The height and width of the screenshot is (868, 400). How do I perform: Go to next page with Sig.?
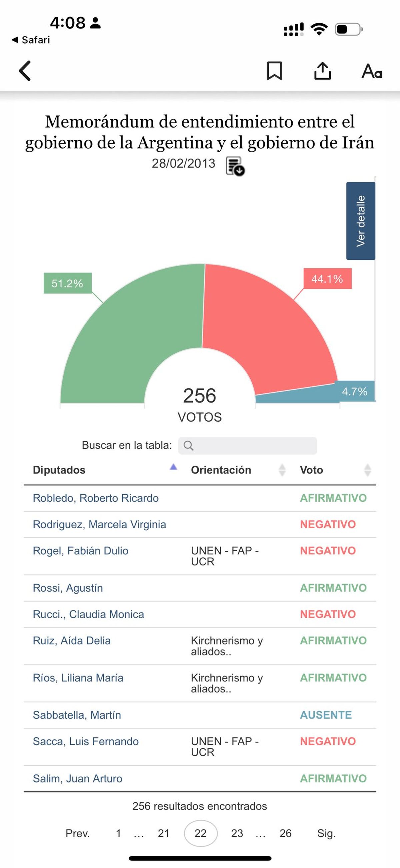click(326, 833)
